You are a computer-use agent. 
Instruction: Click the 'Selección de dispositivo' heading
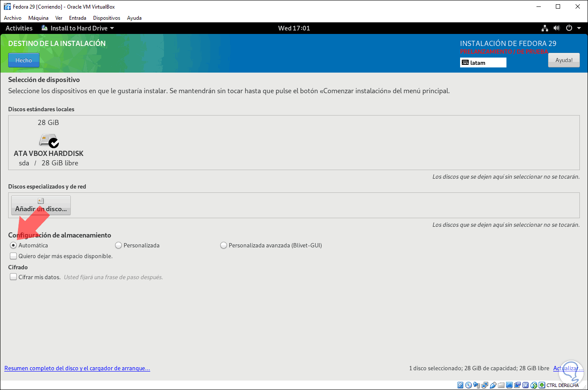click(x=44, y=79)
